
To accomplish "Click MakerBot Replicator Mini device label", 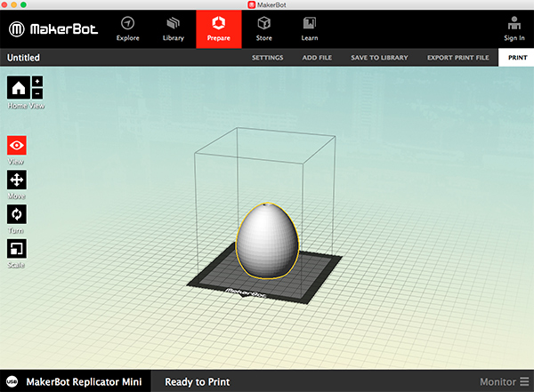I will [84, 382].
